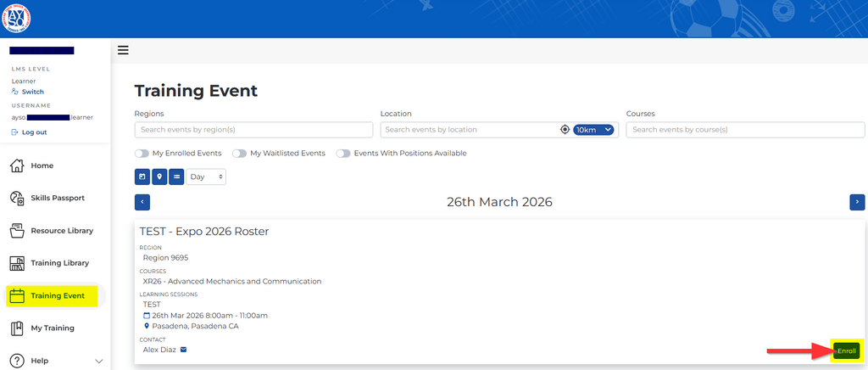Go to previous day arrow

[x=142, y=202]
